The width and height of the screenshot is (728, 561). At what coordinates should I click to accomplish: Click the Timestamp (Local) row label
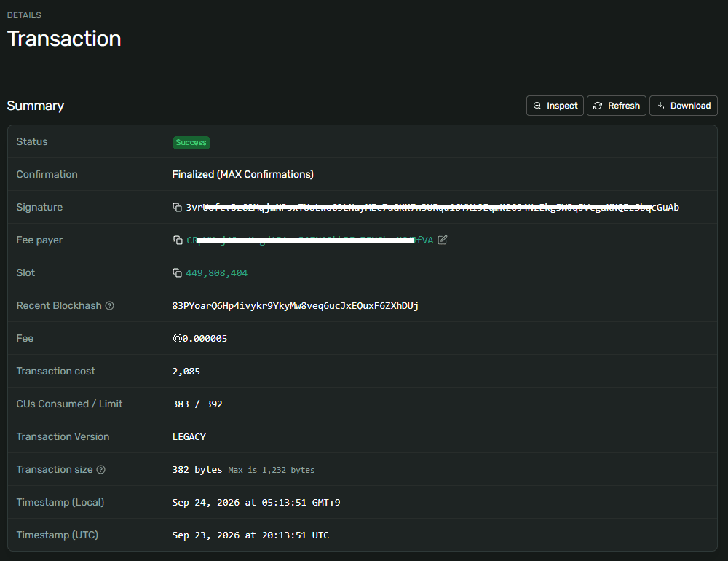[60, 502]
